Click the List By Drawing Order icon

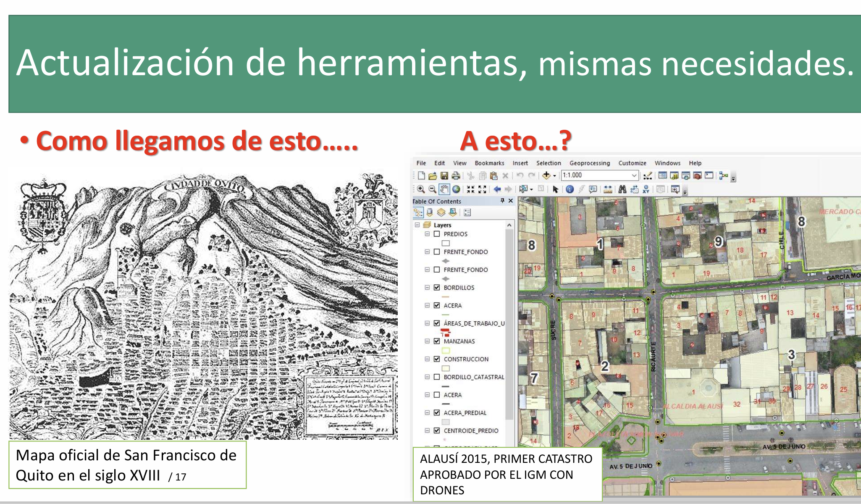pyautogui.click(x=418, y=213)
